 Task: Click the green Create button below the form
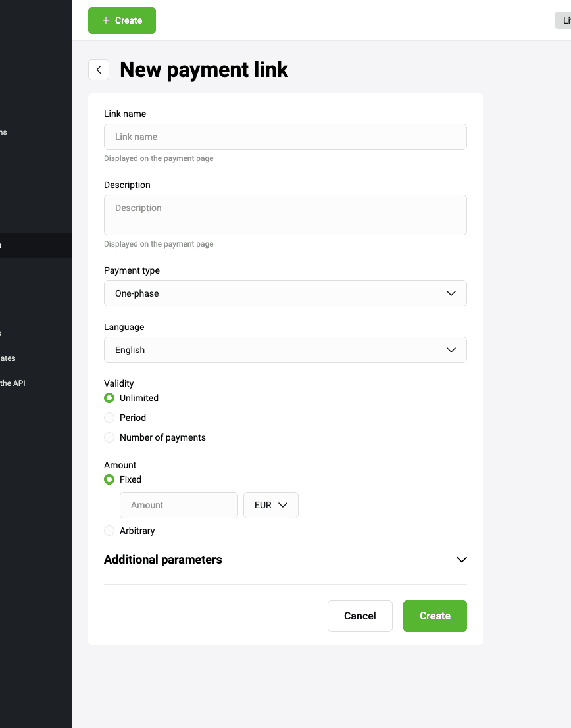coord(435,616)
